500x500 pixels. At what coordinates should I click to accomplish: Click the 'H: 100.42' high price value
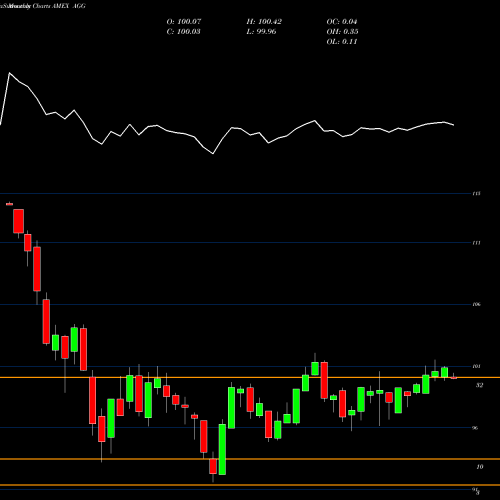[264, 22]
